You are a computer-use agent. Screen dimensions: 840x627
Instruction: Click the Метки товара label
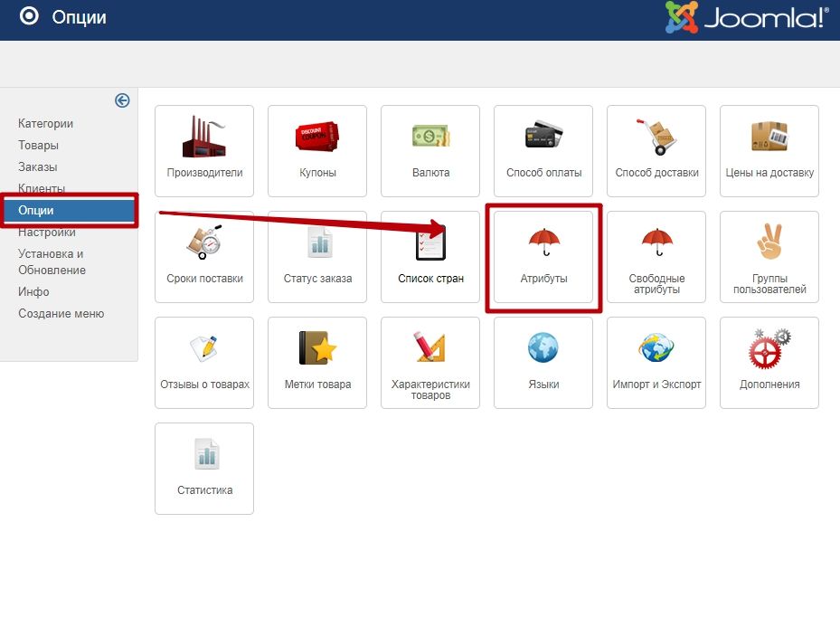point(317,385)
